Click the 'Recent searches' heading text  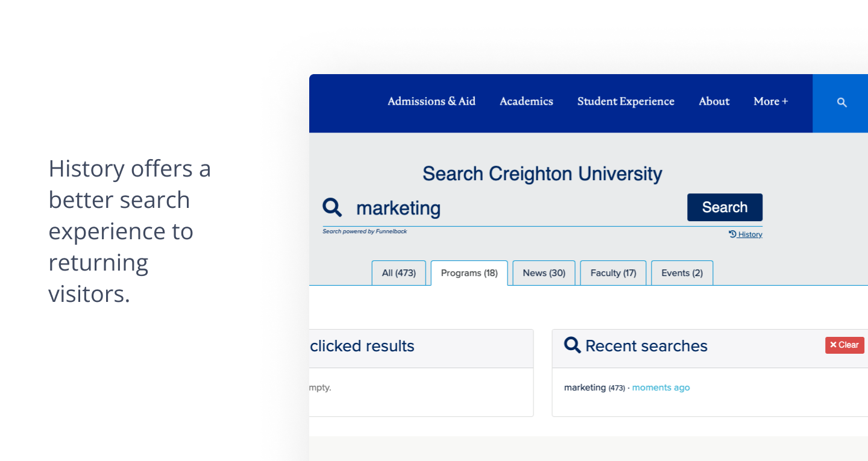(x=646, y=346)
